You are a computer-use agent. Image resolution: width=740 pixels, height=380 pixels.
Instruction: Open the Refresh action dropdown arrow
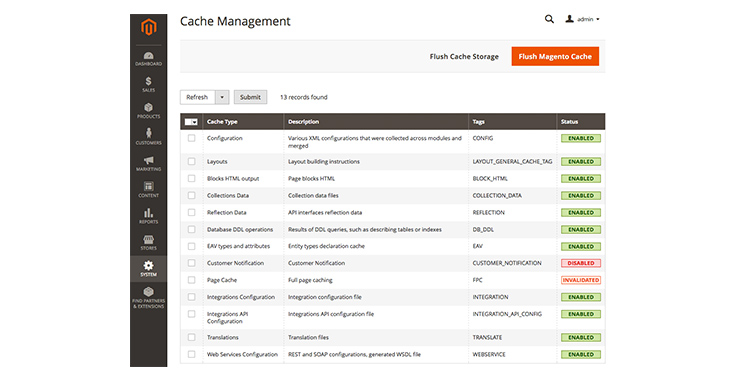(222, 97)
